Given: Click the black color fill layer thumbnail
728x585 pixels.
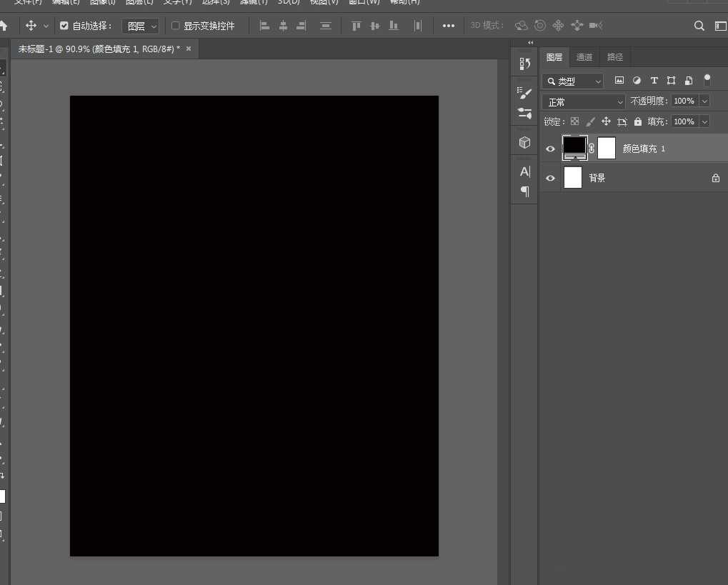Looking at the screenshot, I should point(574,148).
